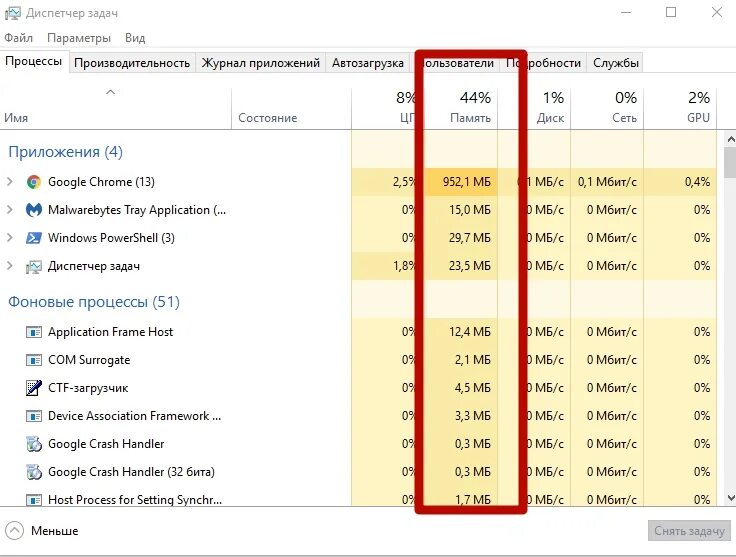The width and height of the screenshot is (736, 557).
Task: Collapse details with the Меньше arrow icon
Action: tap(15, 531)
